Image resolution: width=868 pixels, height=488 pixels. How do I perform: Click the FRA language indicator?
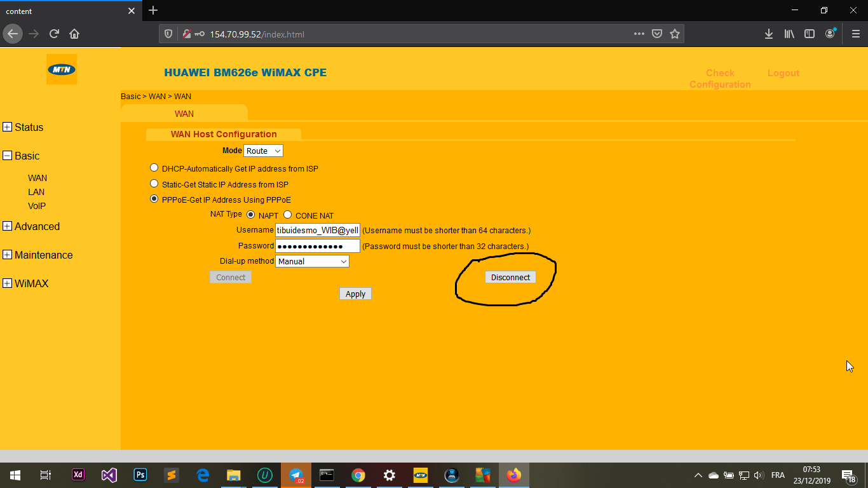point(778,475)
